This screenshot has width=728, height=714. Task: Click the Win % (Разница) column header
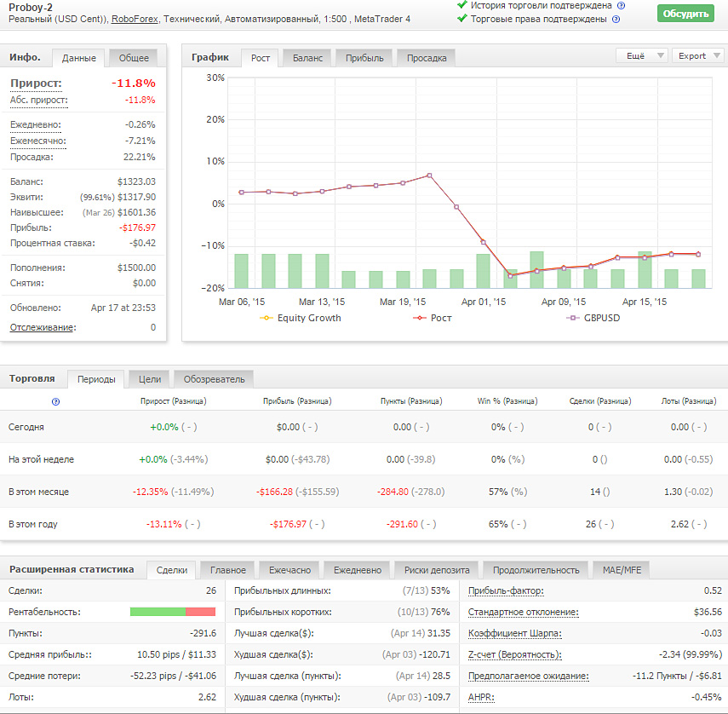click(507, 401)
